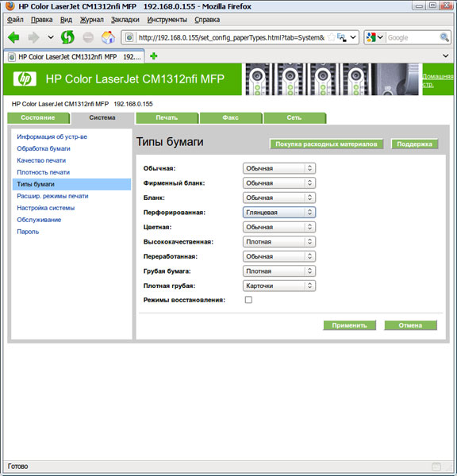Open Расшир. режимы печати link
Image resolution: width=457 pixels, height=476 pixels.
tap(52, 196)
